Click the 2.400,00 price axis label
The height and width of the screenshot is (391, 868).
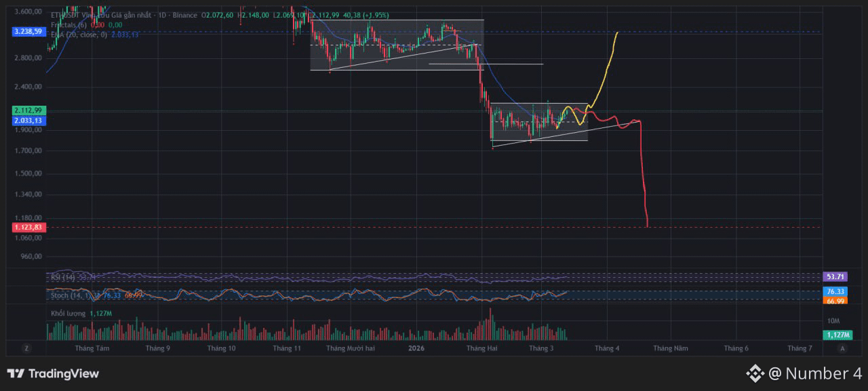coord(28,87)
